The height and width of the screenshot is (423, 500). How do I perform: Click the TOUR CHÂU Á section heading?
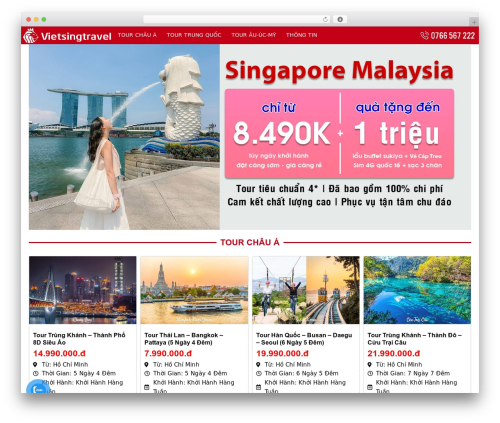250,242
